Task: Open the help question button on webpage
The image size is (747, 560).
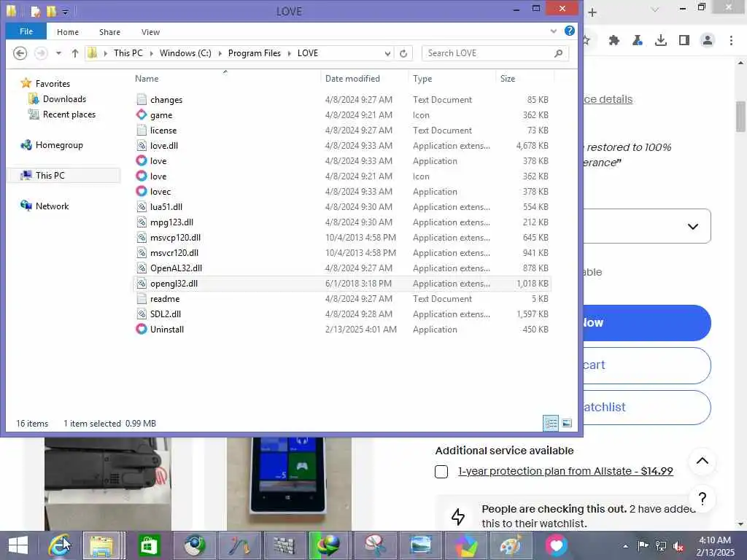Action: click(x=703, y=499)
